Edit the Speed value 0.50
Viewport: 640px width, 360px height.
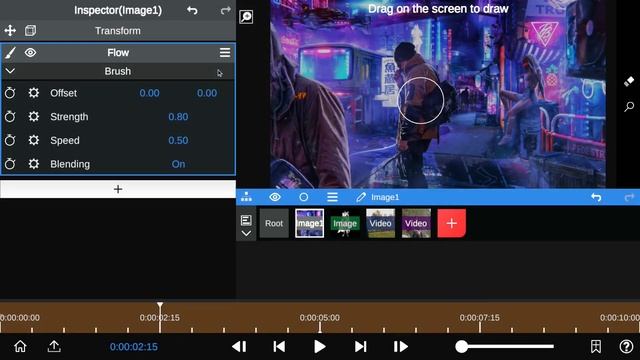click(178, 140)
